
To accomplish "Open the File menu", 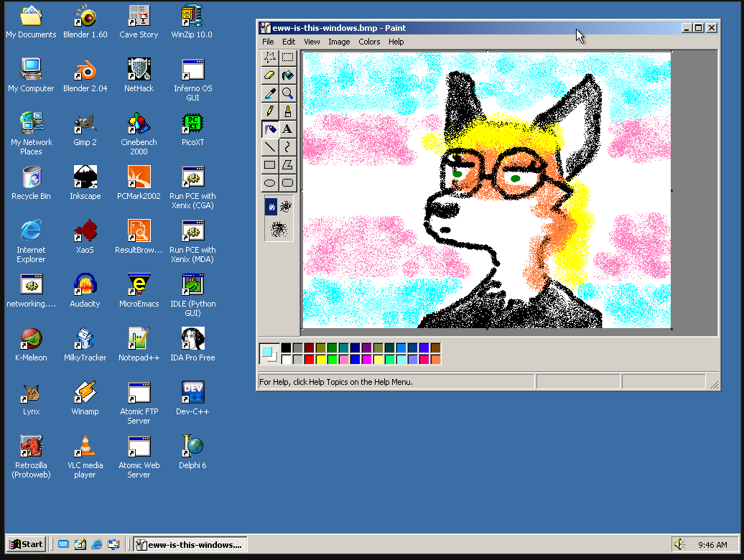I will [x=268, y=42].
